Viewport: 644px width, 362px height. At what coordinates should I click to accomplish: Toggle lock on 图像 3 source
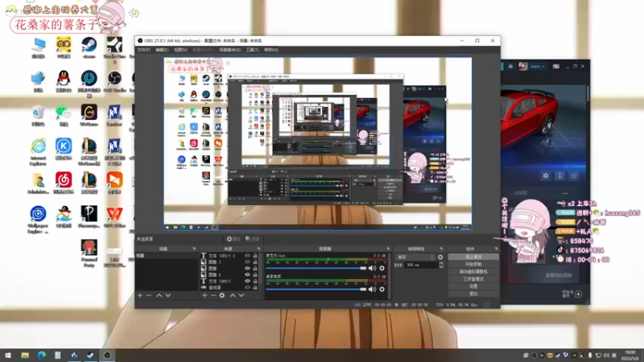pyautogui.click(x=255, y=262)
